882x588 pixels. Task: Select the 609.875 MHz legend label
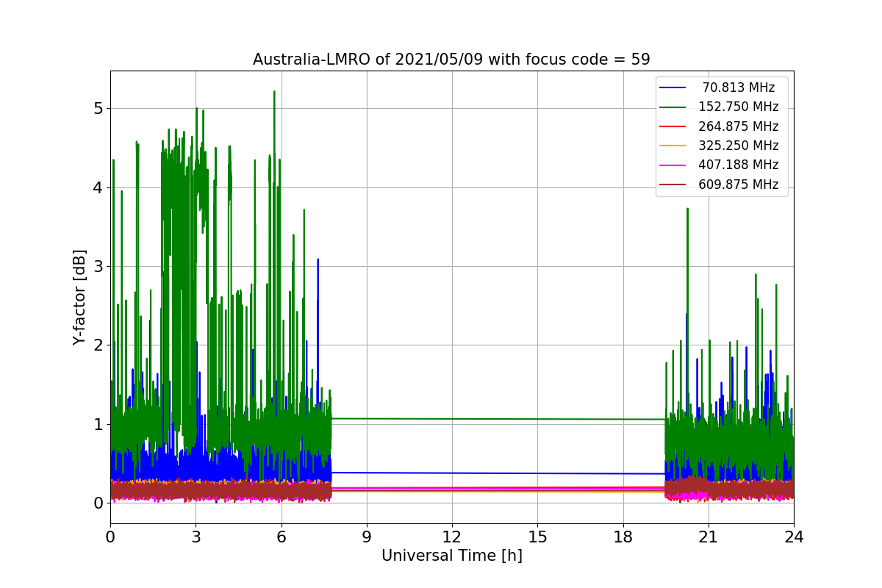point(738,184)
